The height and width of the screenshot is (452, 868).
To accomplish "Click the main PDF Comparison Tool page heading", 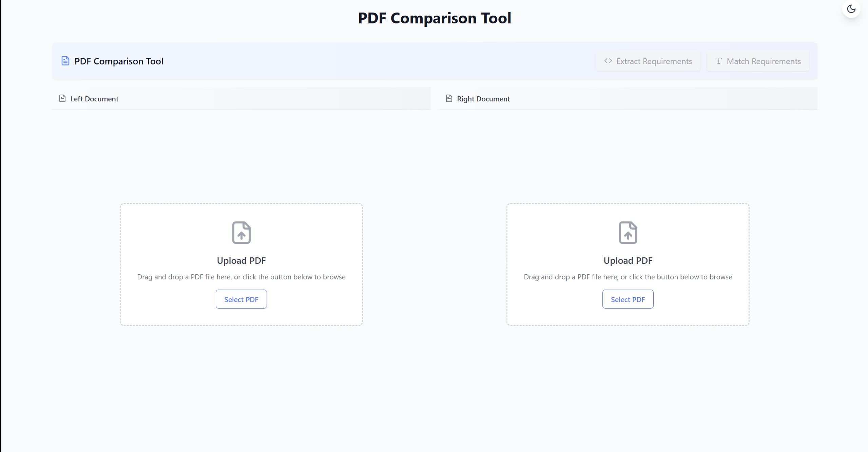I will (x=435, y=18).
